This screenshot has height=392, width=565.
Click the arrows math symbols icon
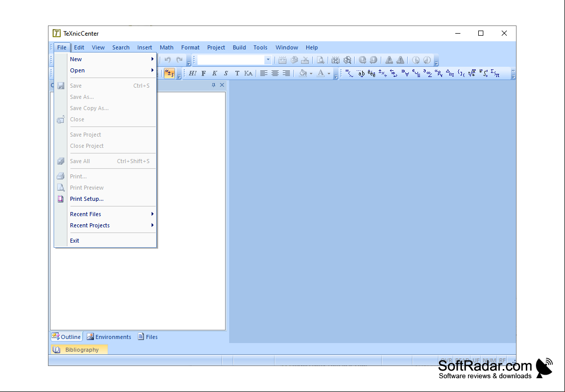point(394,73)
